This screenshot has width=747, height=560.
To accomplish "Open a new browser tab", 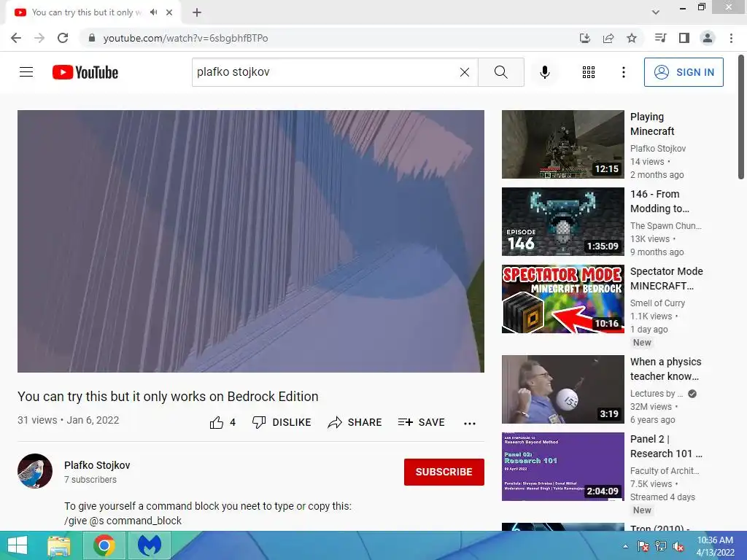I will coord(197,12).
